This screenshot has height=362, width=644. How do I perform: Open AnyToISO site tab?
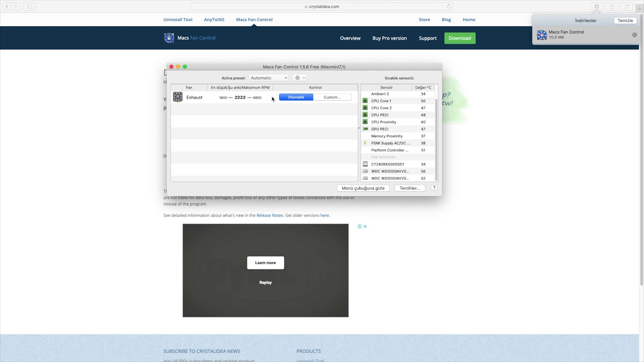pyautogui.click(x=214, y=20)
